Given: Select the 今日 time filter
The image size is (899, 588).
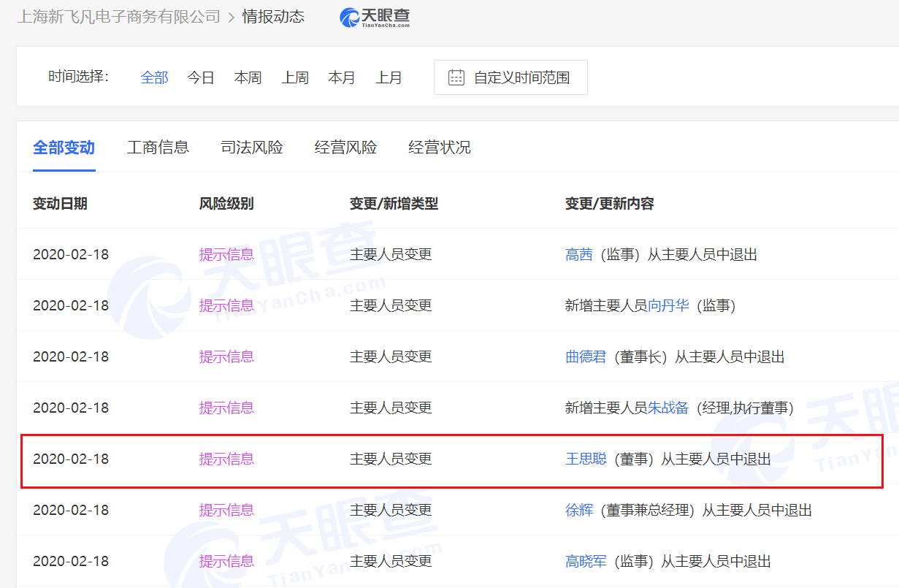Looking at the screenshot, I should [201, 77].
